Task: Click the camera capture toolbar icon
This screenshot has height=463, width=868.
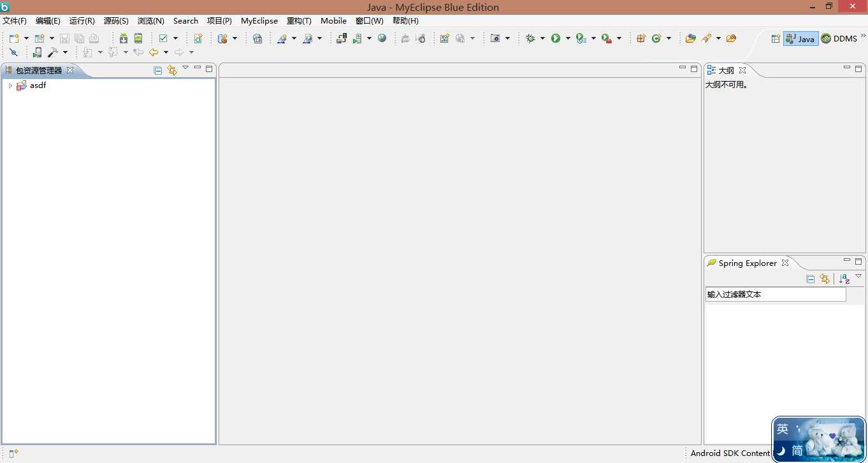Action: [x=495, y=38]
